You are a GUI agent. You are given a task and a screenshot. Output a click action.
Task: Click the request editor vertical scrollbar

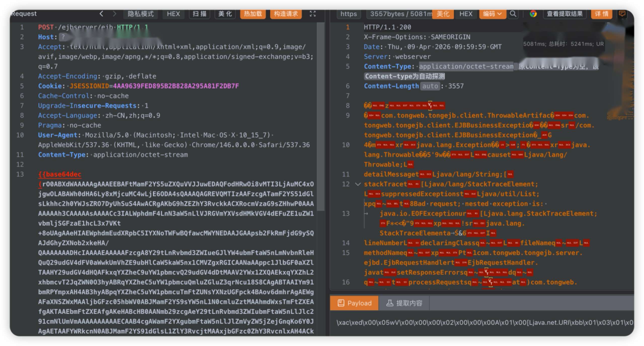(x=320, y=116)
